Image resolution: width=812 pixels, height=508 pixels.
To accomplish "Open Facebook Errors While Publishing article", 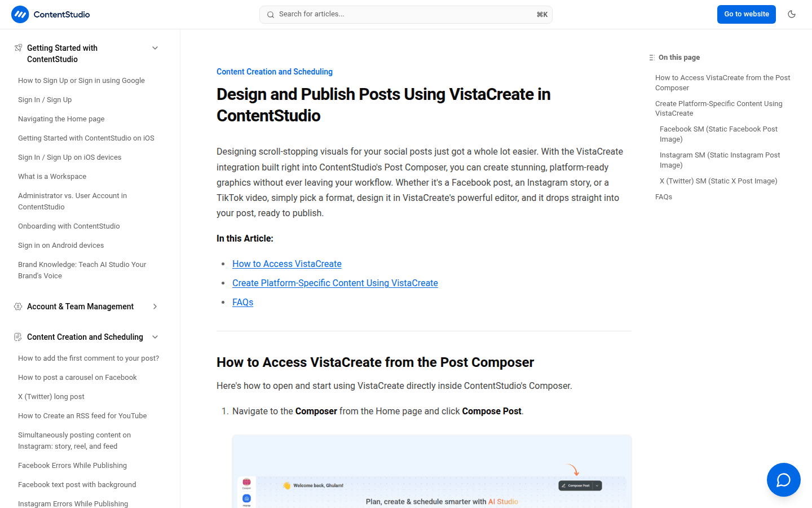I will coord(72,466).
